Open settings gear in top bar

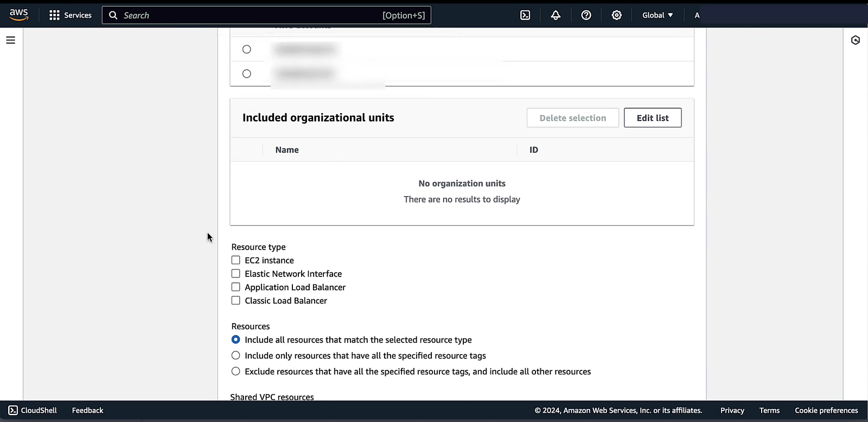[x=616, y=15]
